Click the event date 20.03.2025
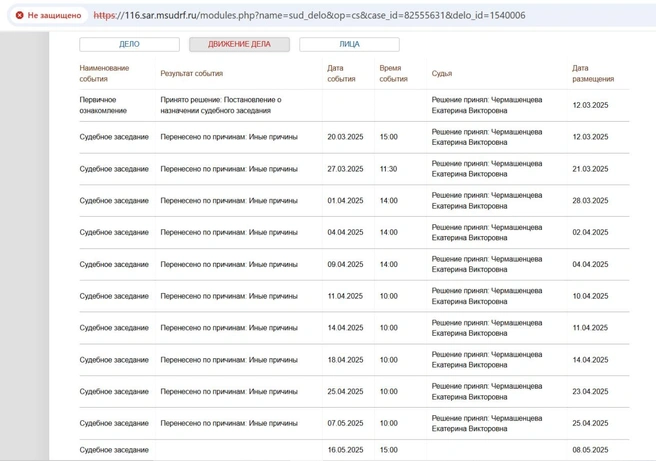 pos(345,137)
